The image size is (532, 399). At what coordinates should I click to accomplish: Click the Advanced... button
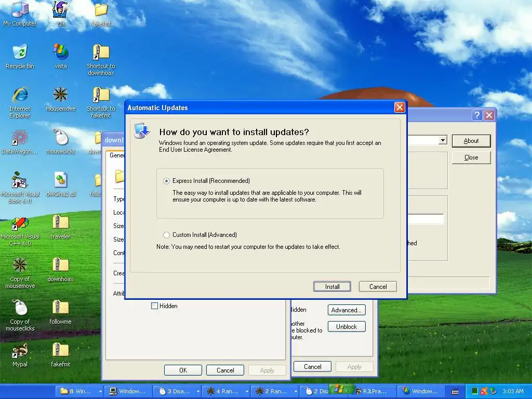(347, 310)
